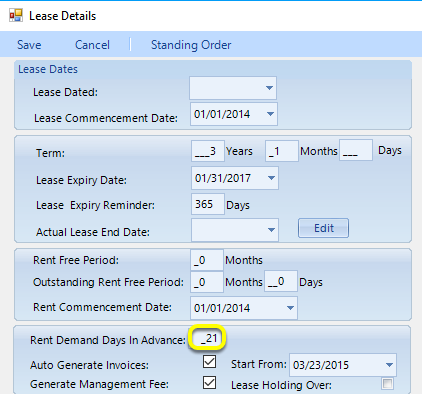Viewport: 422px width, 394px height.
Task: Cancel the lease edits
Action: coord(92,45)
